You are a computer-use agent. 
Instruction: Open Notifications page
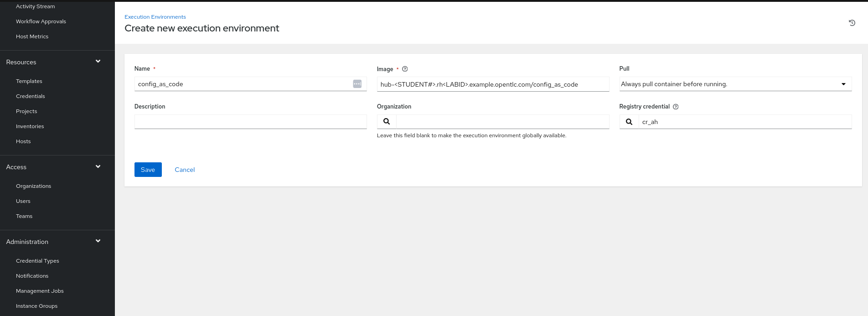pyautogui.click(x=32, y=276)
